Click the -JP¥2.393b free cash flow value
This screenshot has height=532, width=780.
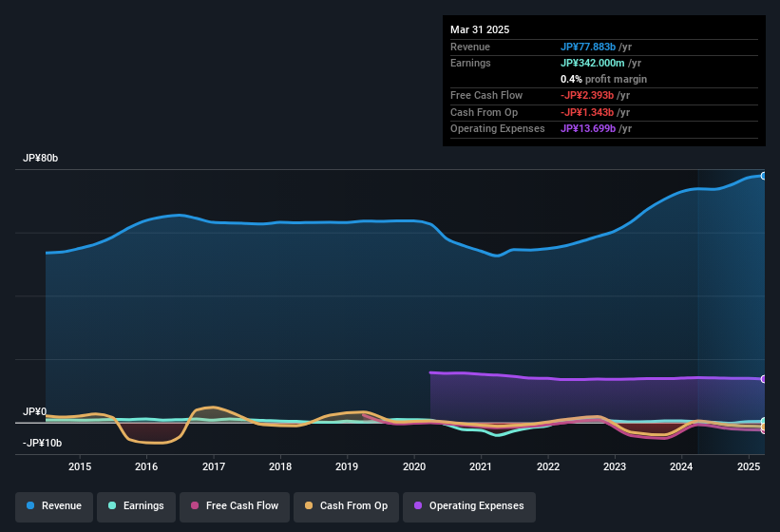pos(587,95)
